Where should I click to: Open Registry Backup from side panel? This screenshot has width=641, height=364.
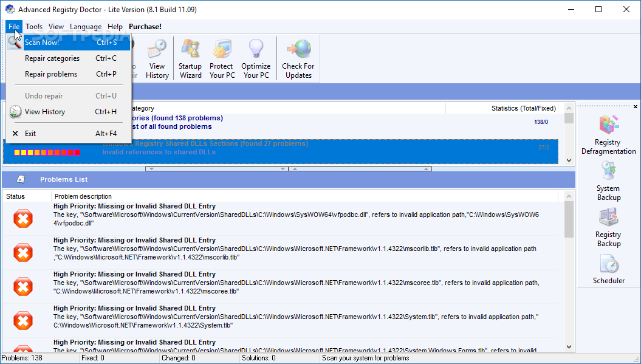tap(608, 227)
